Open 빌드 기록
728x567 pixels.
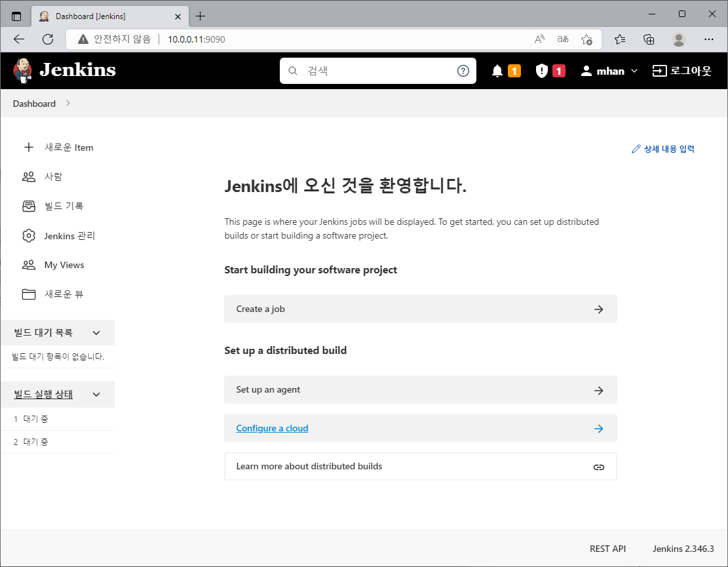click(x=64, y=206)
